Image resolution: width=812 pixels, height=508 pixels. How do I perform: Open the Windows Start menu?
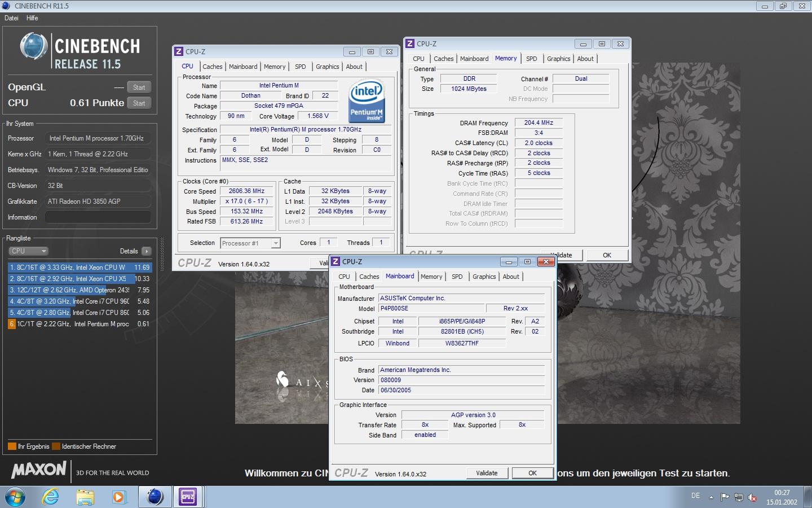tap(15, 497)
